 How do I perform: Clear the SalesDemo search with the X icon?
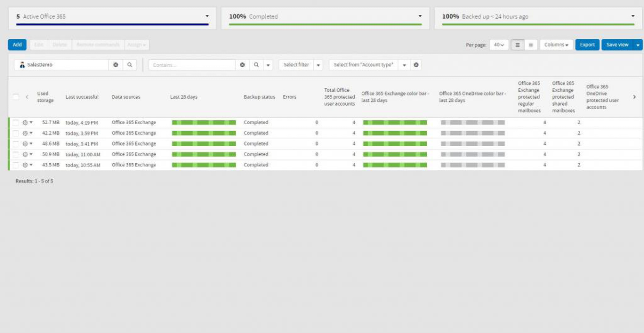(115, 65)
